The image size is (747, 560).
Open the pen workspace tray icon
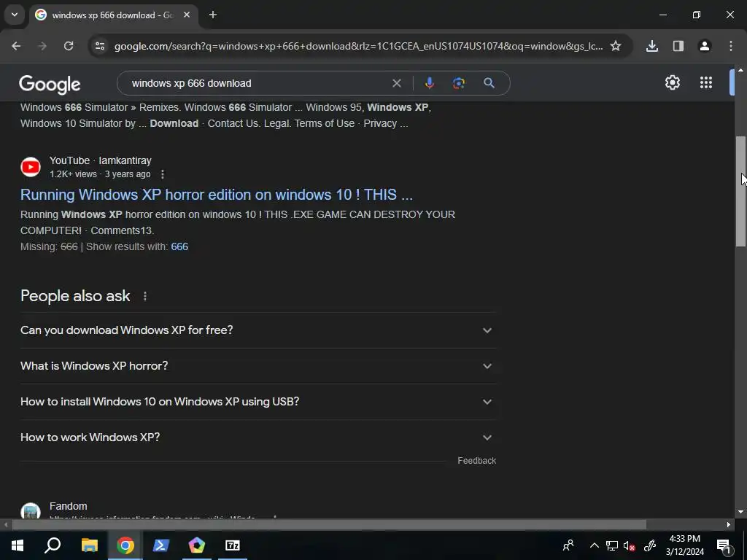650,545
